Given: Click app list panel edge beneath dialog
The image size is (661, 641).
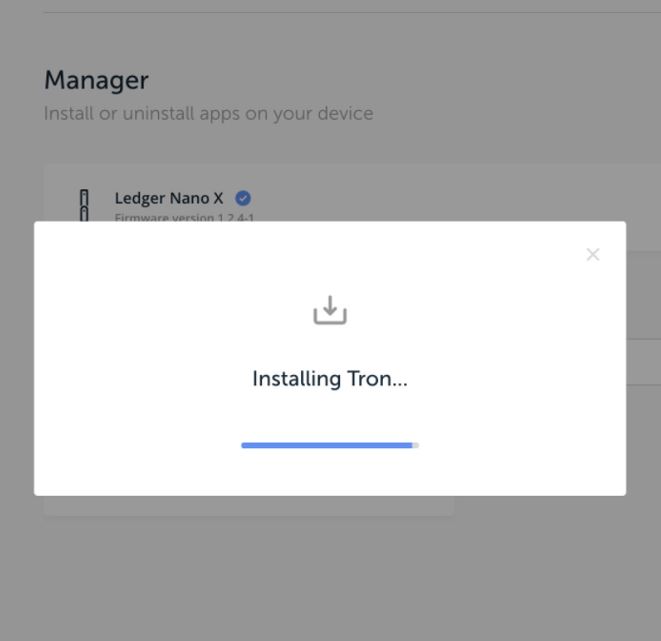Looking at the screenshot, I should click(x=249, y=506).
